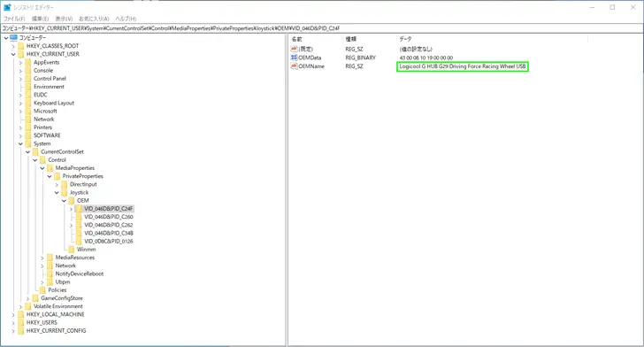
Task: Select the Computer root icon in the tree
Action: pyautogui.click(x=13, y=38)
